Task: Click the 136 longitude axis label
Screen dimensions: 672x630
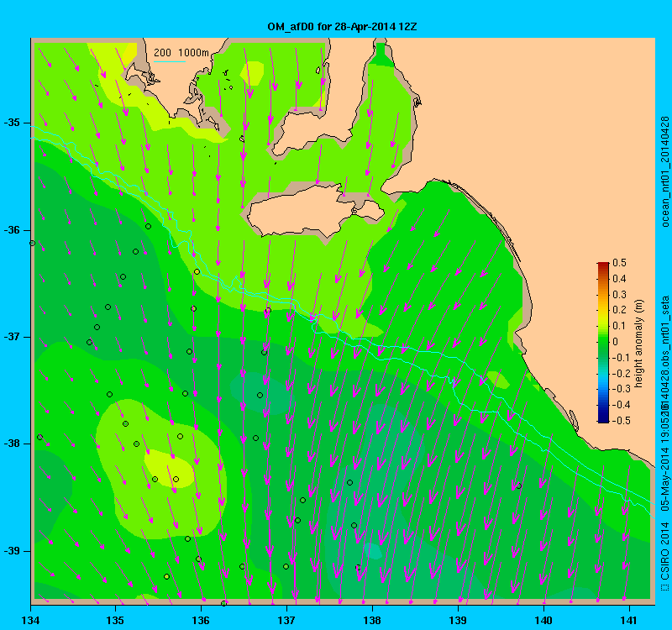Action: click(201, 620)
